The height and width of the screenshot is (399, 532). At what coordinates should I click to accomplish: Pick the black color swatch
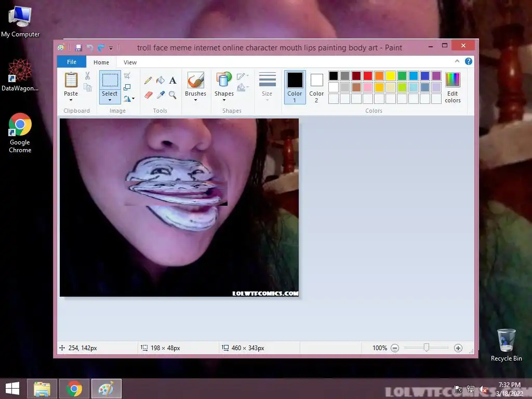334,76
